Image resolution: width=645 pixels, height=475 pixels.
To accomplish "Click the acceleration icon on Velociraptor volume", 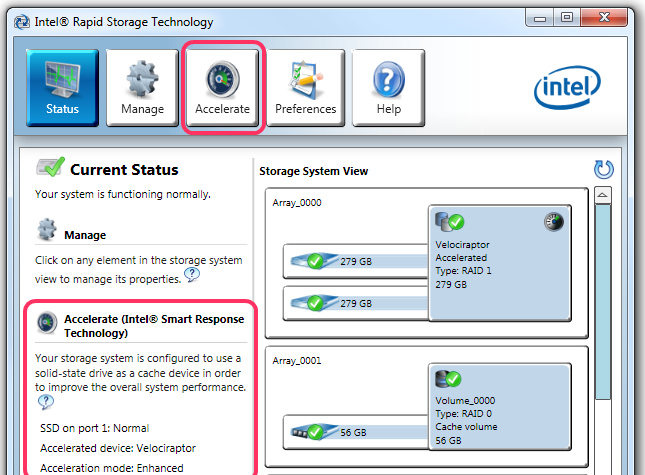I will point(554,222).
